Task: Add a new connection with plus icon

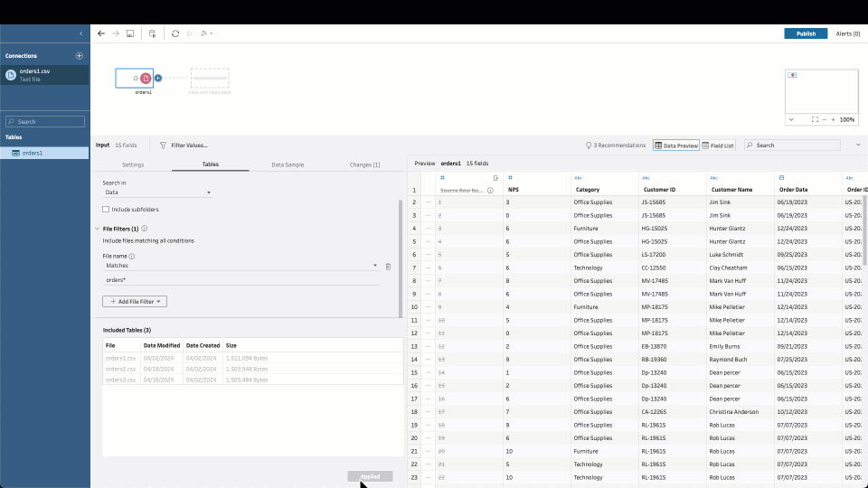Action: (80, 56)
